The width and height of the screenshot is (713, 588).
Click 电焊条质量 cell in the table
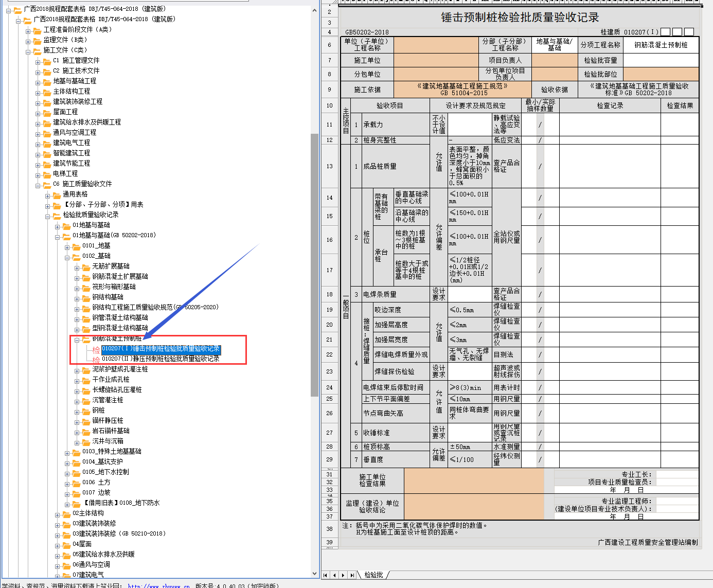click(395, 294)
